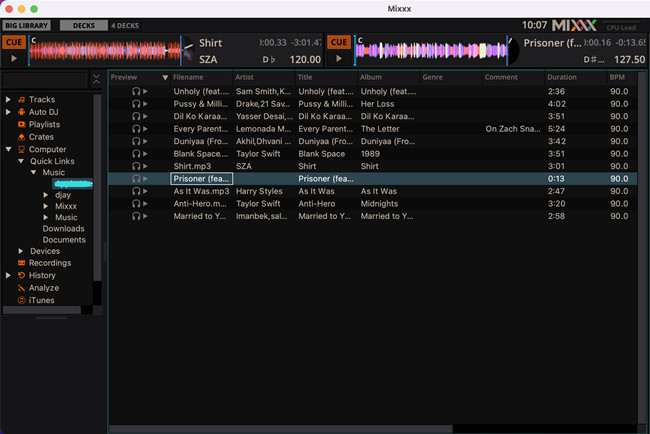Sort by Genre column header
The width and height of the screenshot is (650, 434).
(x=451, y=77)
